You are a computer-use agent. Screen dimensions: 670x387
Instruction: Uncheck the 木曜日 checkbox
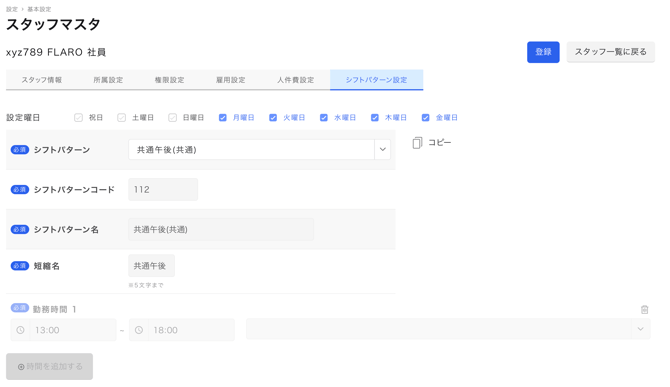375,117
